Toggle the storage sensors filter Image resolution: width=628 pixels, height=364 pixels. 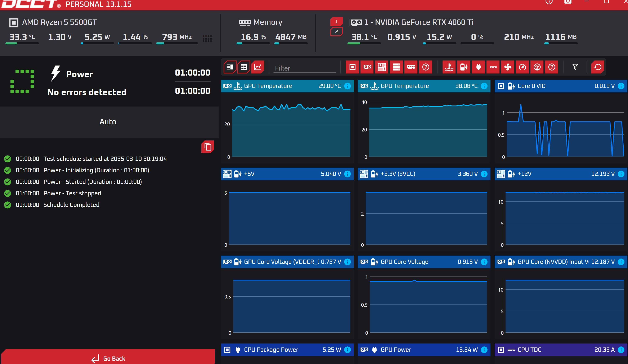click(396, 67)
